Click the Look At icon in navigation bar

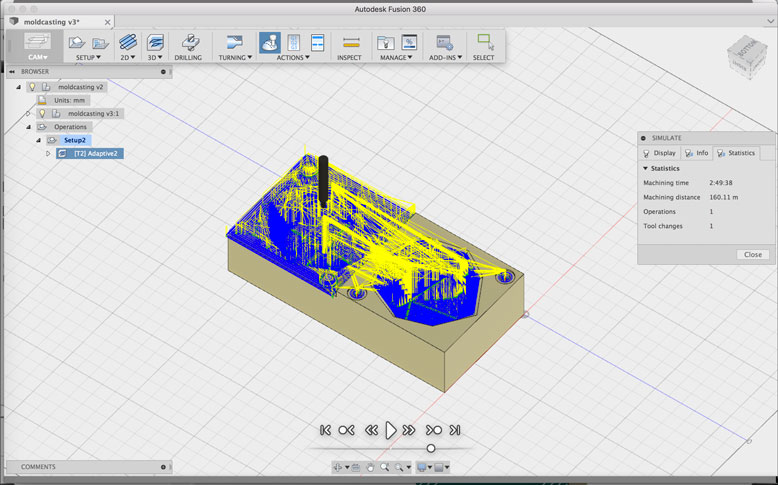(356, 467)
